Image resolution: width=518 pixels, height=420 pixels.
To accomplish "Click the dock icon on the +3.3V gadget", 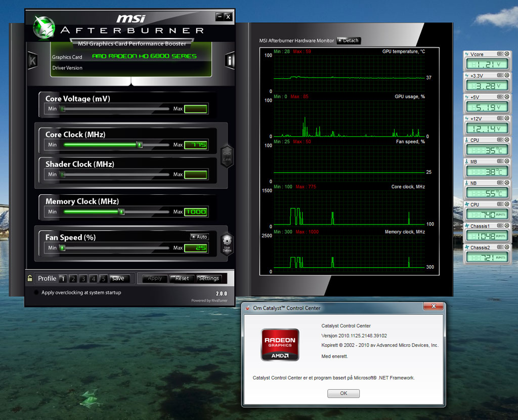I will click(x=500, y=75).
